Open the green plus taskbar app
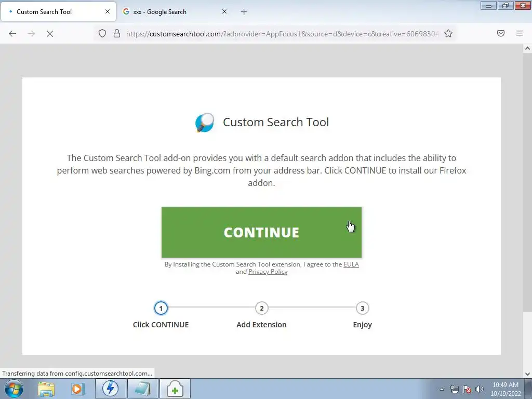532x399 pixels. pos(175,389)
